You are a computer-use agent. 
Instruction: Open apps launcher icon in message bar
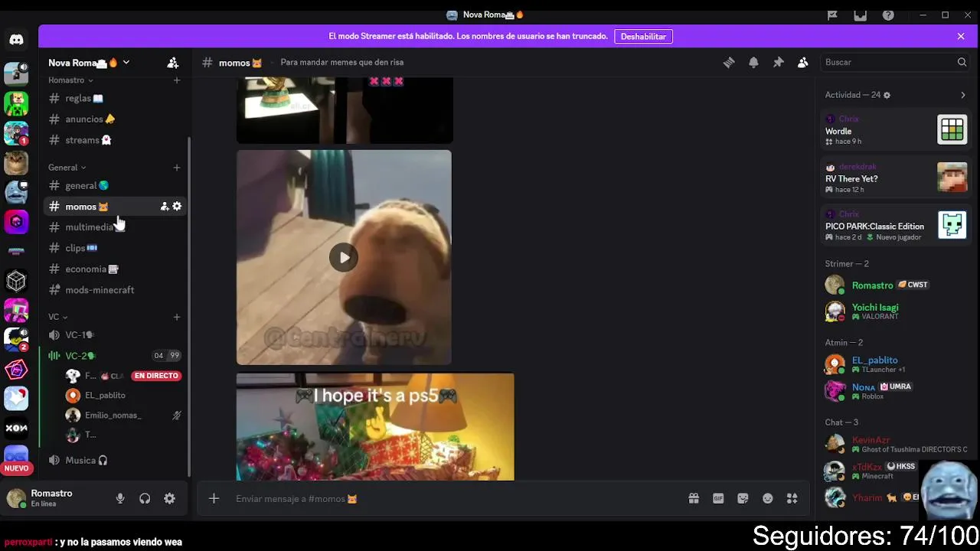click(792, 499)
